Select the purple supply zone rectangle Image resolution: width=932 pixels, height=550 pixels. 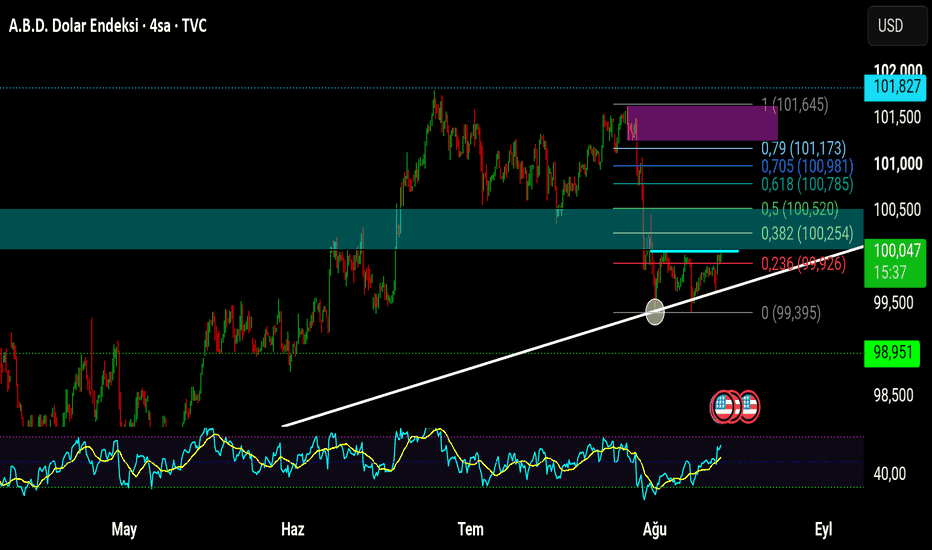[x=702, y=123]
